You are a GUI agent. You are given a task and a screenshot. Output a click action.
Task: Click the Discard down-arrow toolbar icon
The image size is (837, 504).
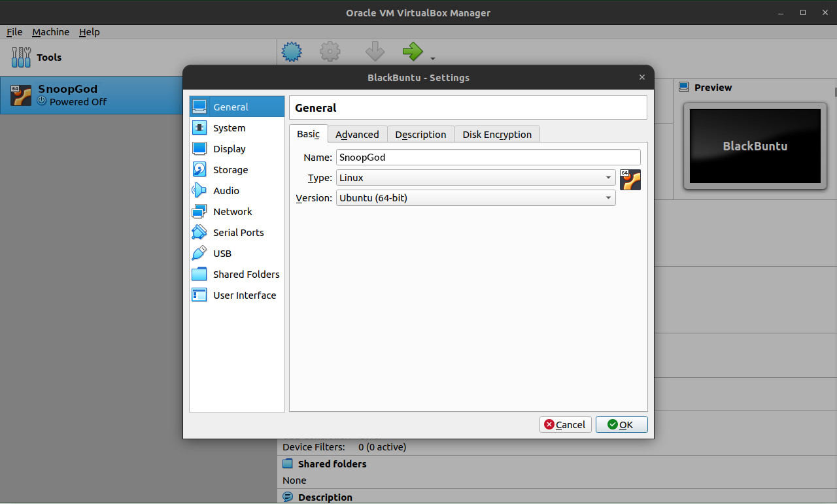coord(375,52)
